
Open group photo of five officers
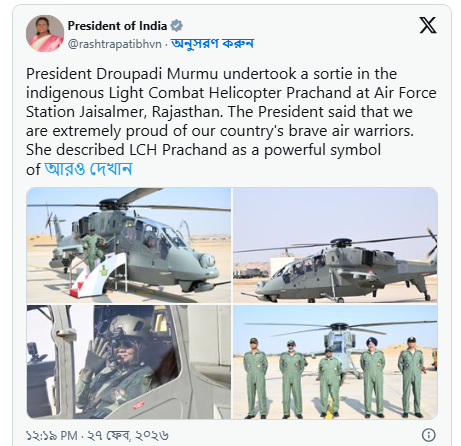click(x=335, y=362)
